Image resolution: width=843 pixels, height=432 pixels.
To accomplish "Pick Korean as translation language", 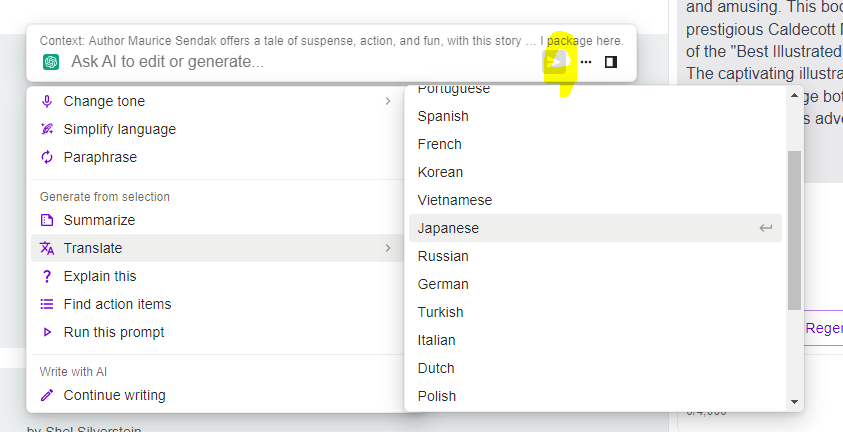I will pyautogui.click(x=440, y=172).
